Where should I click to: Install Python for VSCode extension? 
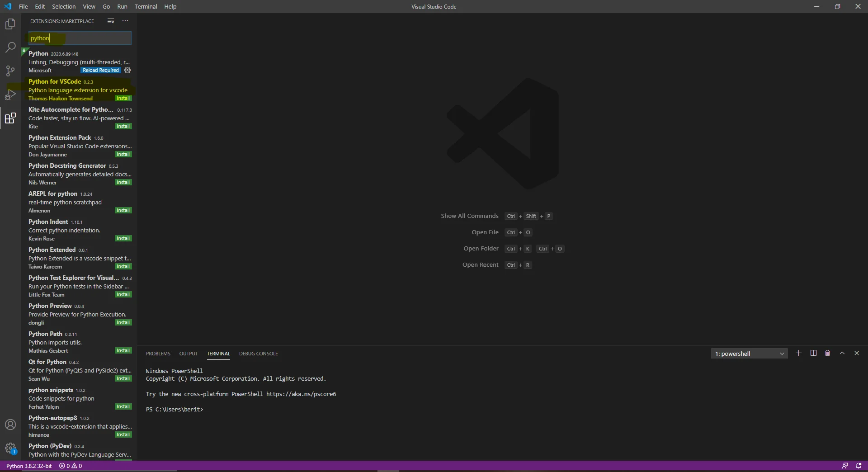123,98
